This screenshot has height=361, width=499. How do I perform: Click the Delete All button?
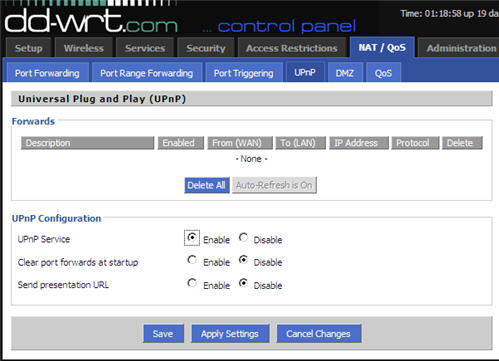(x=207, y=185)
